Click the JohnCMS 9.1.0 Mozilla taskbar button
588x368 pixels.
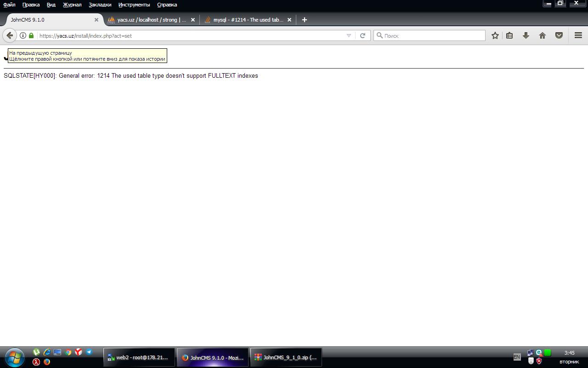tap(213, 357)
